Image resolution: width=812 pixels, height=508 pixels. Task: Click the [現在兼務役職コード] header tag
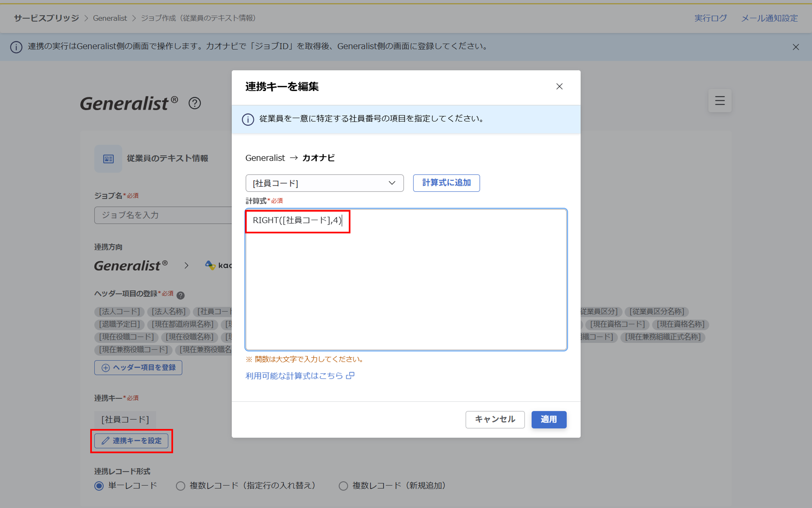click(x=133, y=350)
